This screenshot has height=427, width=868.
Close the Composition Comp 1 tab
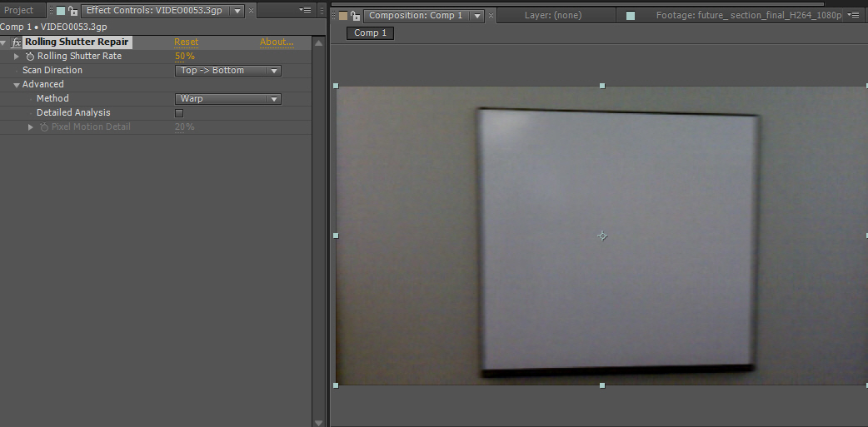(x=491, y=16)
